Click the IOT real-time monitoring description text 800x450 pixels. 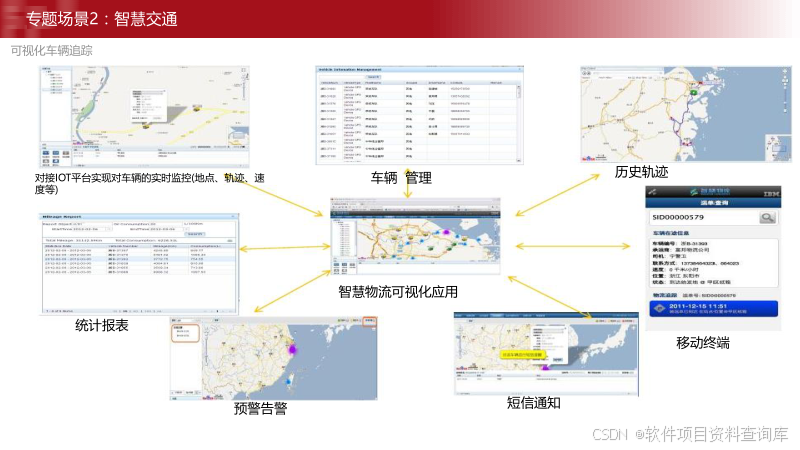pyautogui.click(x=149, y=183)
